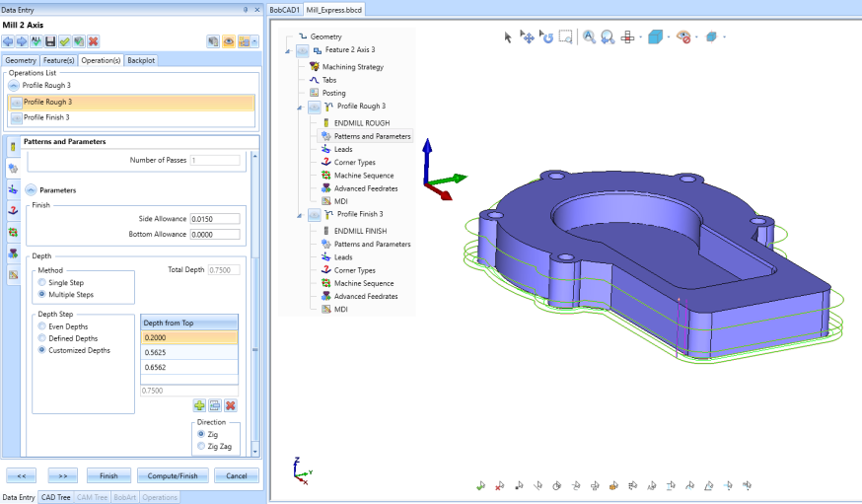The image size is (862, 504).
Task: Collapse the Parameters section
Action: 31,189
